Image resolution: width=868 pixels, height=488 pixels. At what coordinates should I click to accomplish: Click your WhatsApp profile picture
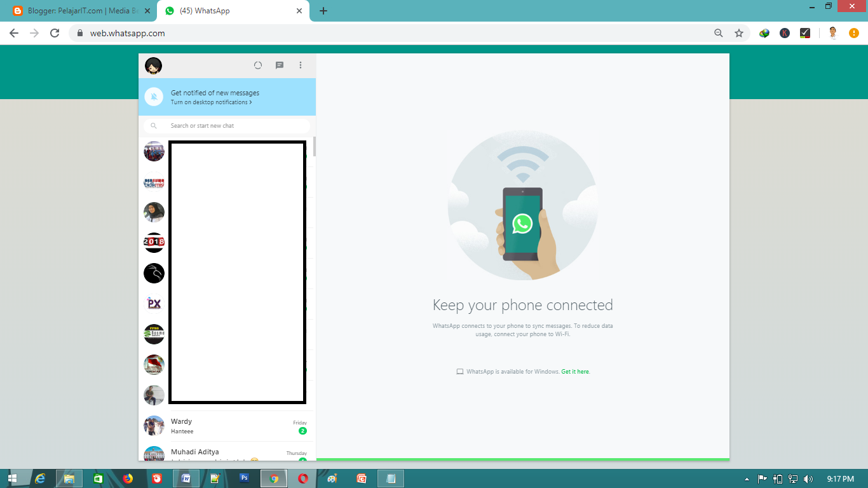click(153, 65)
